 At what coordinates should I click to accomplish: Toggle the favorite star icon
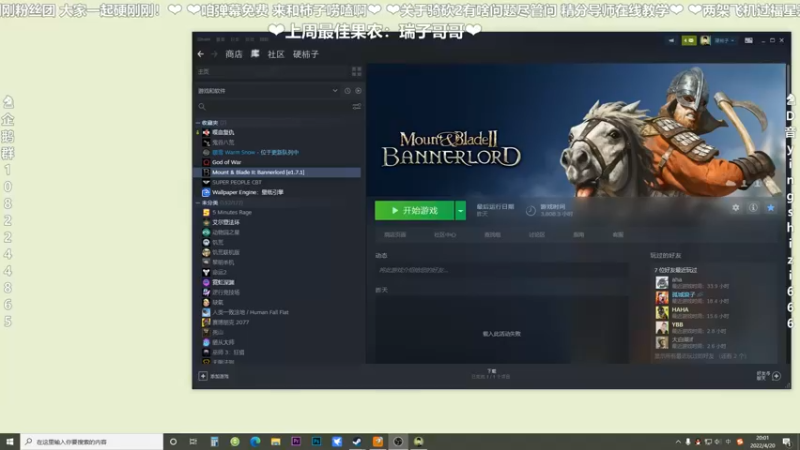point(770,208)
